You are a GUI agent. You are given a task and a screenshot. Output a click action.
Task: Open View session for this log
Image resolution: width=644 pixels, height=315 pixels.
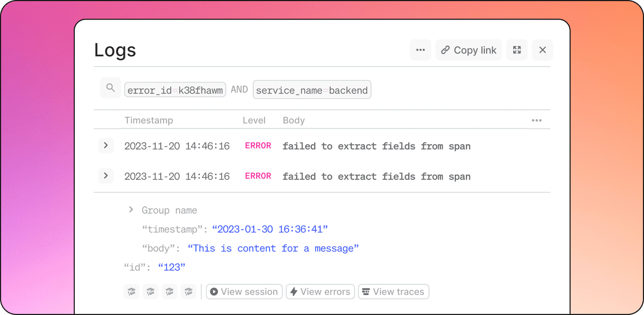point(244,292)
